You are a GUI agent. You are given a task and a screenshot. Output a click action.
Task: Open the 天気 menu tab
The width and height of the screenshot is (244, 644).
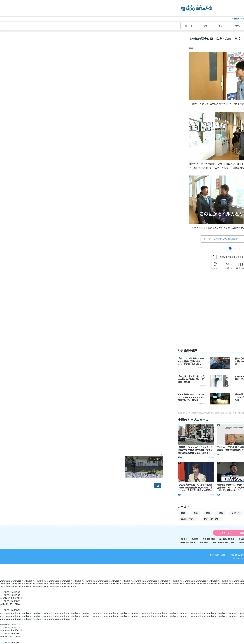tap(205, 26)
